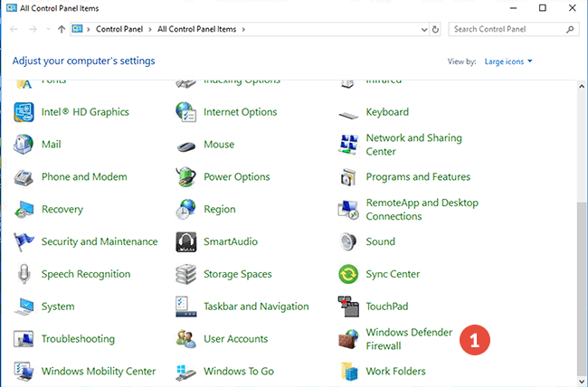Click the Internet Options globe icon
Image resolution: width=588 pixels, height=387 pixels.
tap(185, 112)
